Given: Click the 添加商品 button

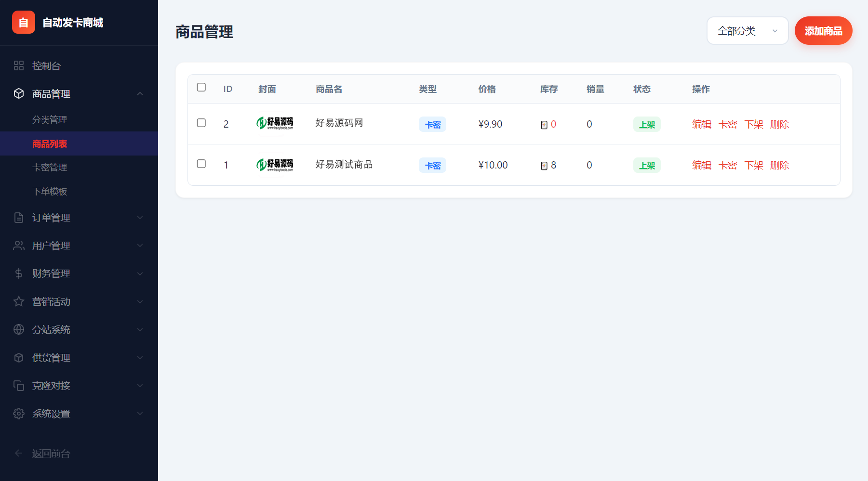Looking at the screenshot, I should [x=823, y=30].
